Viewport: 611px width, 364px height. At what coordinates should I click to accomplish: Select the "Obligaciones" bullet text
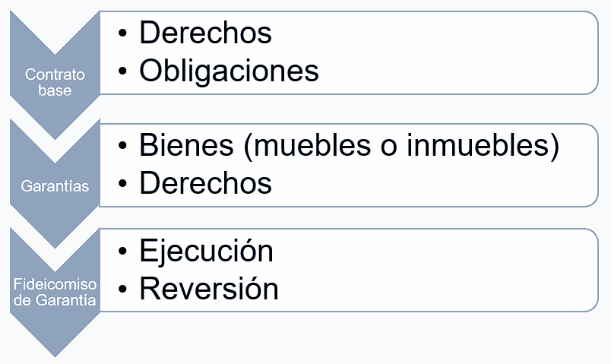point(229,71)
